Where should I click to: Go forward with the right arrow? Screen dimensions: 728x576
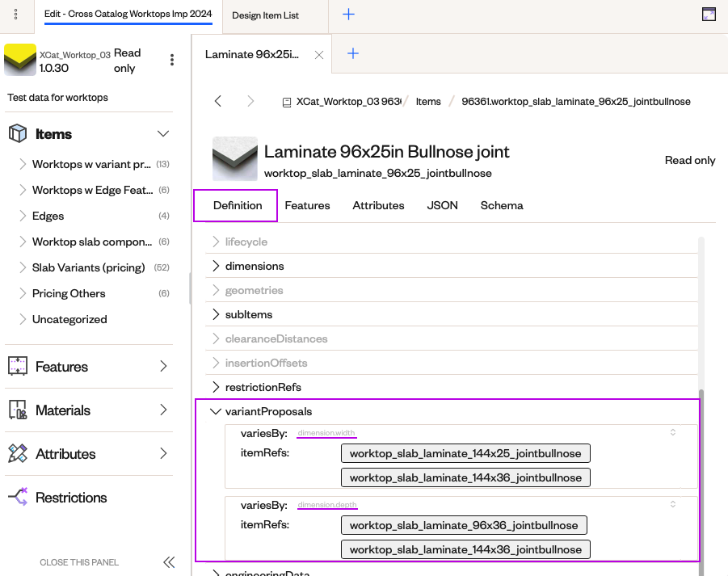(250, 101)
